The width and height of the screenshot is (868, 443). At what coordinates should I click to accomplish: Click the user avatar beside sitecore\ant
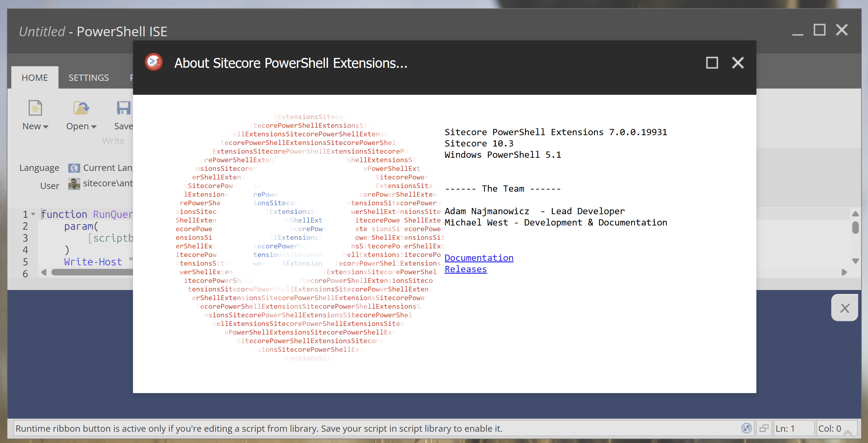pyautogui.click(x=74, y=184)
